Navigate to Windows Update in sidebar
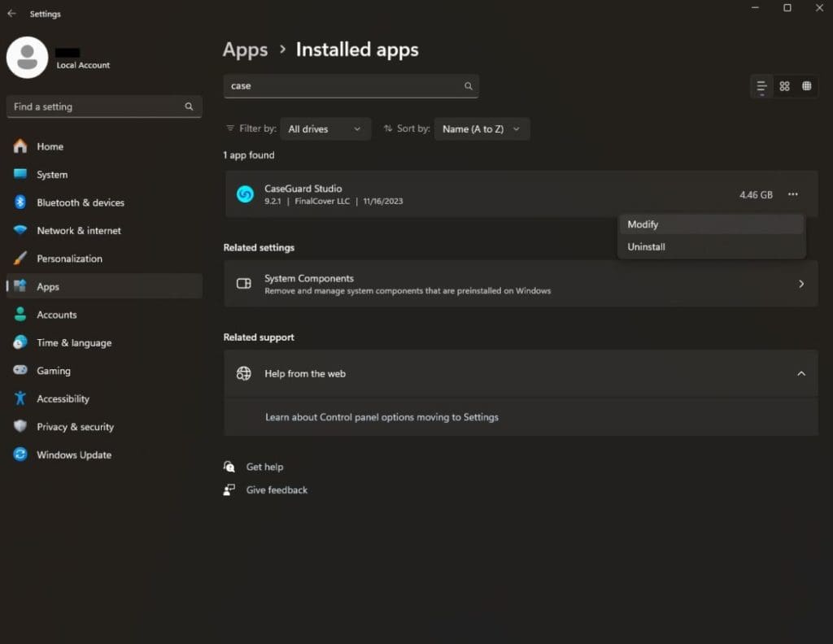This screenshot has height=644, width=833. pyautogui.click(x=73, y=455)
